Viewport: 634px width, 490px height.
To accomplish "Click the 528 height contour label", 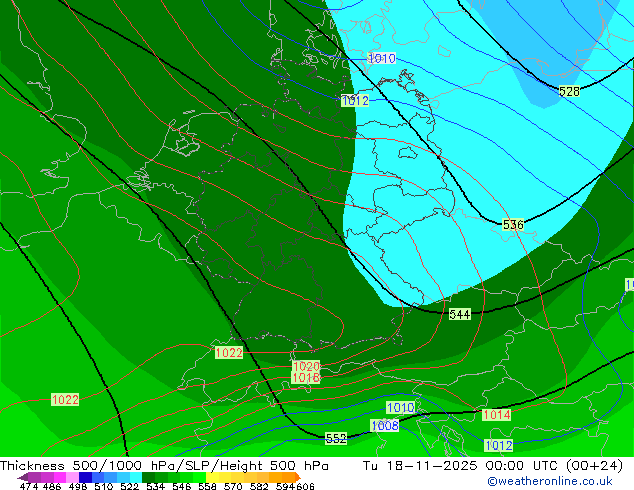I will coord(569,91).
